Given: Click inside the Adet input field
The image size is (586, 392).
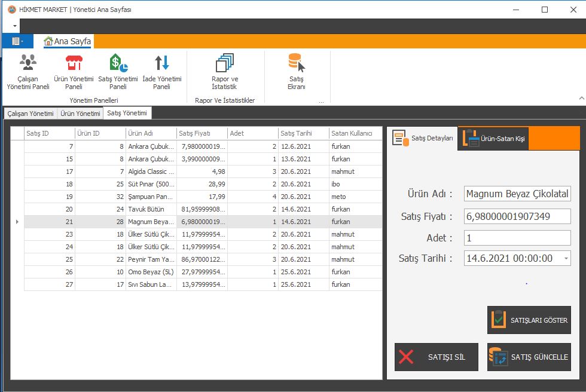Looking at the screenshot, I should coord(517,237).
